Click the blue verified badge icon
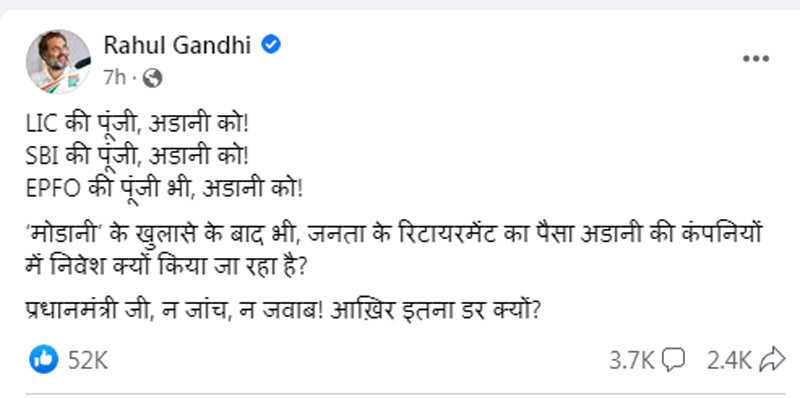 271,45
